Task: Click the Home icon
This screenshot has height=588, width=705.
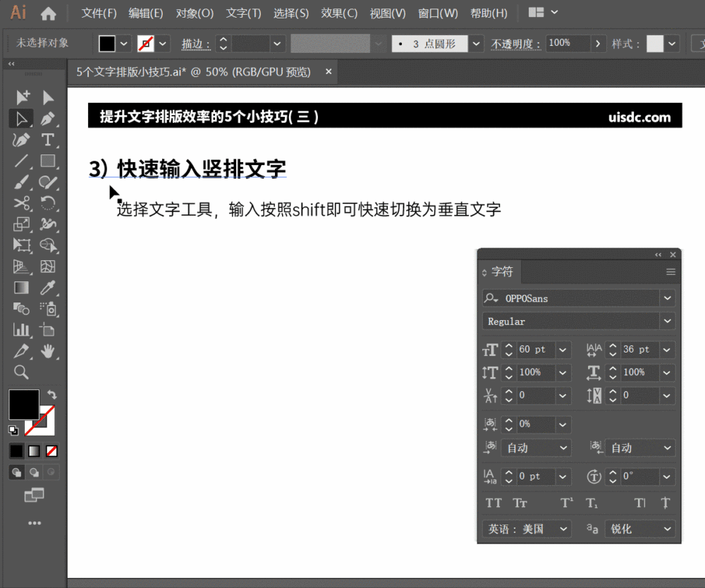Action: point(49,13)
